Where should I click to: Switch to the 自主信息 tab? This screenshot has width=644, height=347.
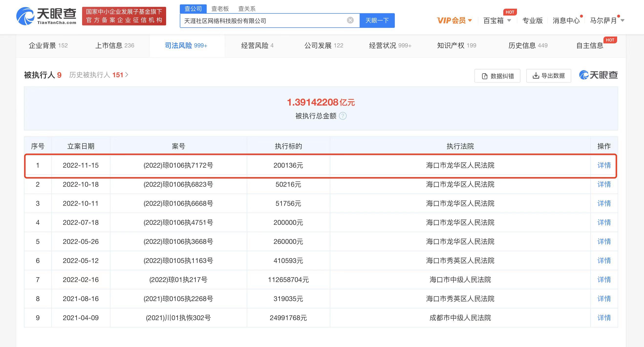coord(590,45)
